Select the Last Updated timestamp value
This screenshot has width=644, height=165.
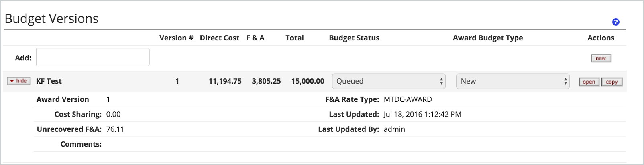click(x=422, y=114)
